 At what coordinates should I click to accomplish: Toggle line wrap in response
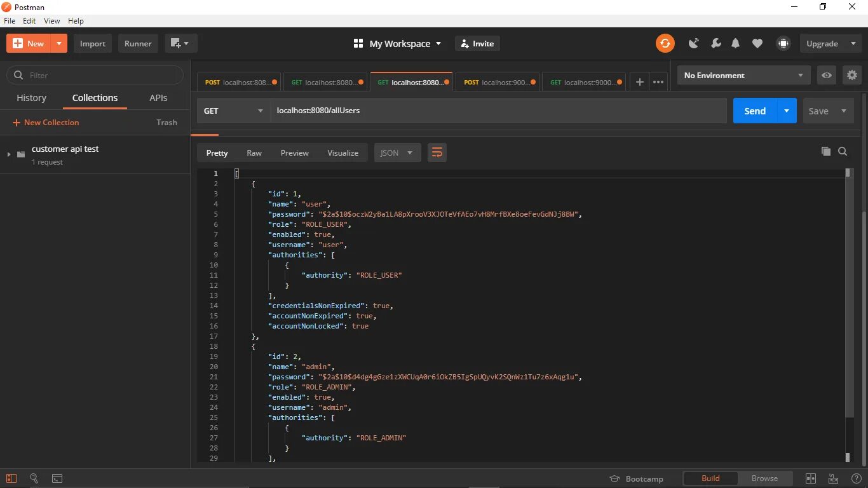coord(437,152)
